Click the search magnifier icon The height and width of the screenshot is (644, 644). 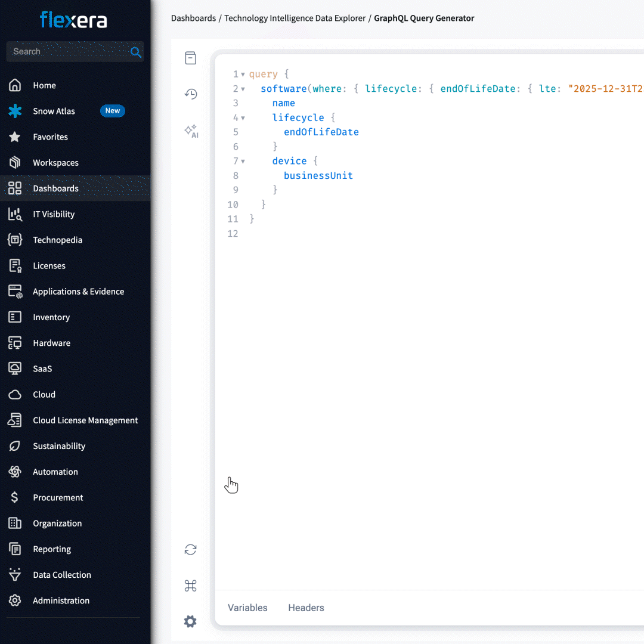[x=136, y=52]
